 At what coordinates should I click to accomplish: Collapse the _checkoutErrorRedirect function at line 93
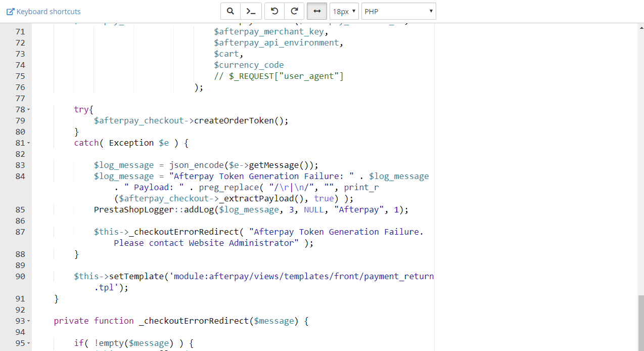click(29, 321)
